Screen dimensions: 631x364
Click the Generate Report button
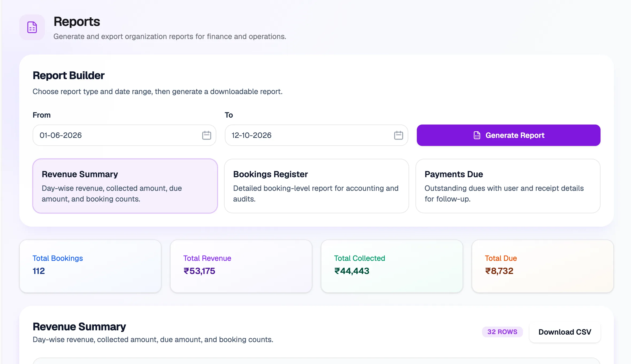(509, 135)
